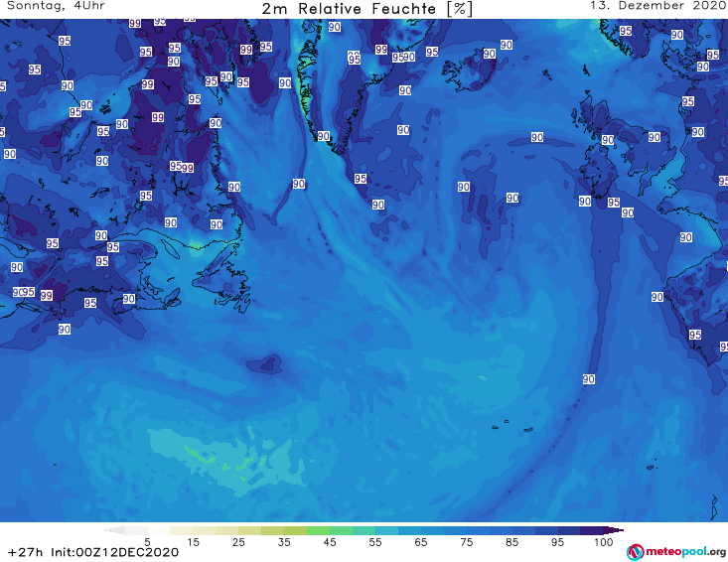Screen dimensions: 728x562
Task: Click the '55' tick label under color scale
Action: tap(375, 542)
